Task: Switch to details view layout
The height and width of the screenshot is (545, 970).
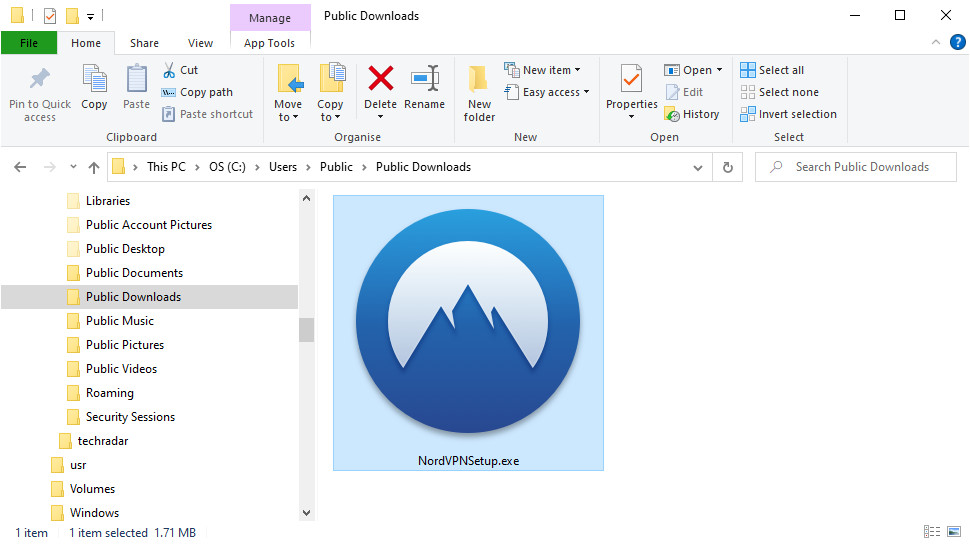Action: tap(932, 531)
